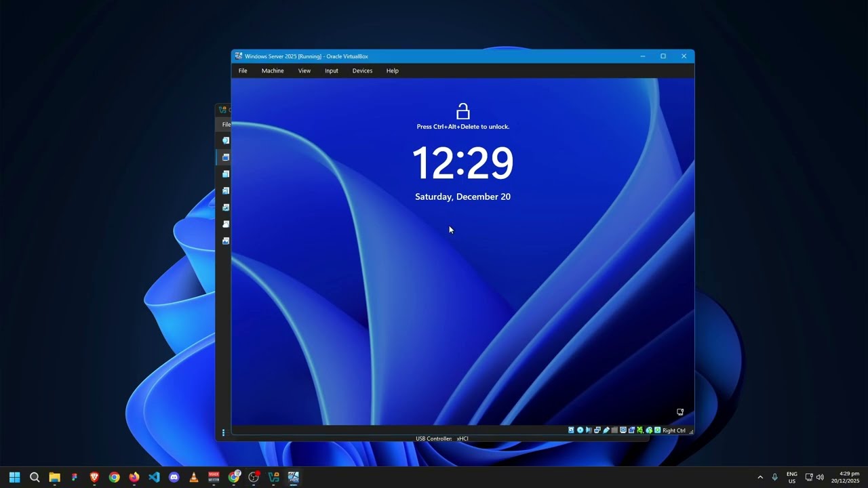This screenshot has height=488, width=868.
Task: Open File menu in background VirtualBox Manager
Action: point(226,124)
